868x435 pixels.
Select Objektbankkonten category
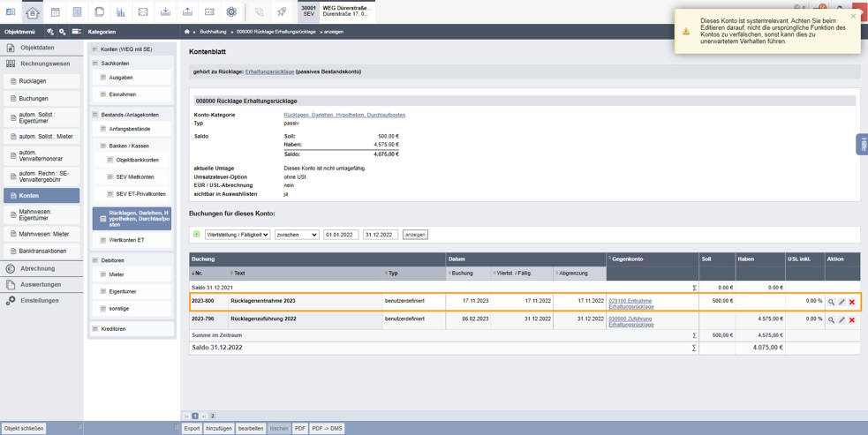pos(132,160)
